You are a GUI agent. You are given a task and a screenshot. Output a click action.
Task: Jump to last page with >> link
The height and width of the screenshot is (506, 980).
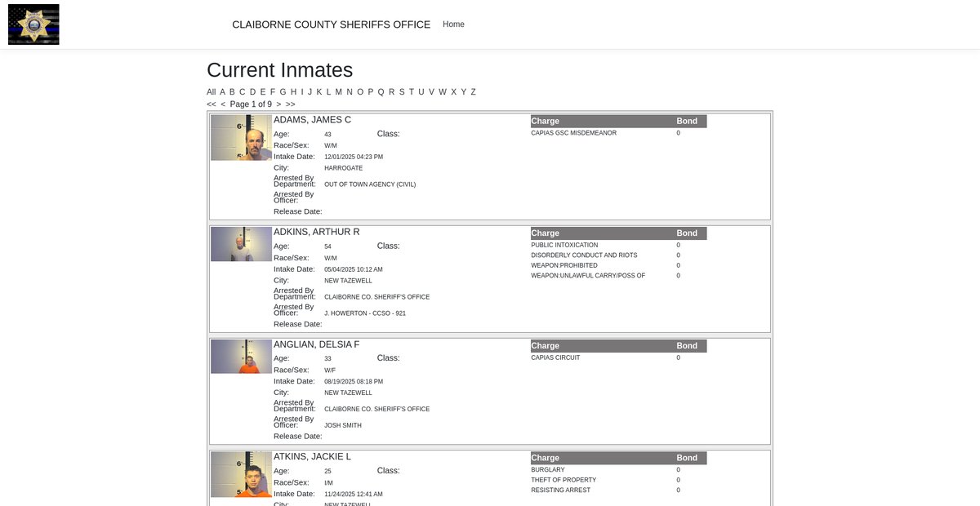[291, 104]
